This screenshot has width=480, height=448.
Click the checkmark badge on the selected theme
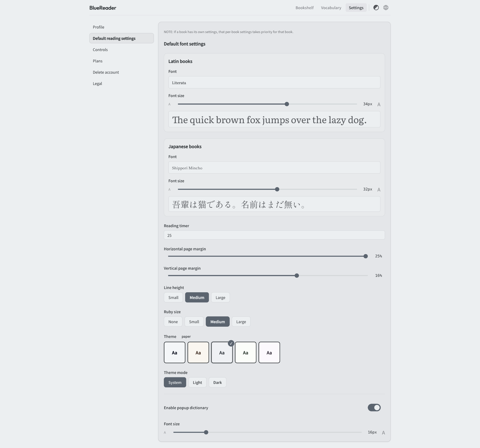pos(231,343)
